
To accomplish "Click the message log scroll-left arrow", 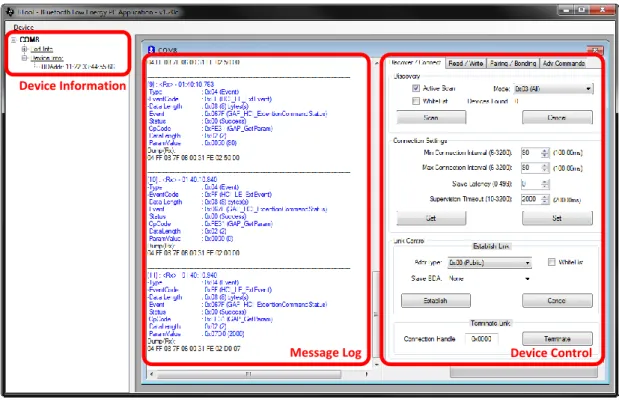I will [x=152, y=374].
